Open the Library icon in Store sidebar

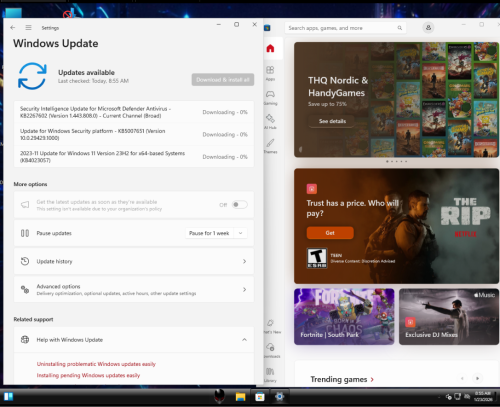point(270,374)
